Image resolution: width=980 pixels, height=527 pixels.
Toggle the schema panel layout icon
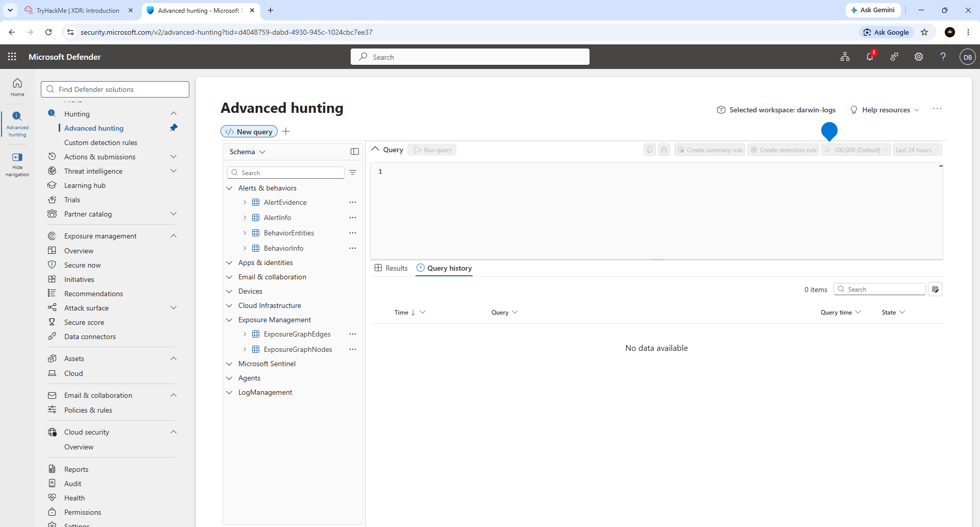(355, 152)
